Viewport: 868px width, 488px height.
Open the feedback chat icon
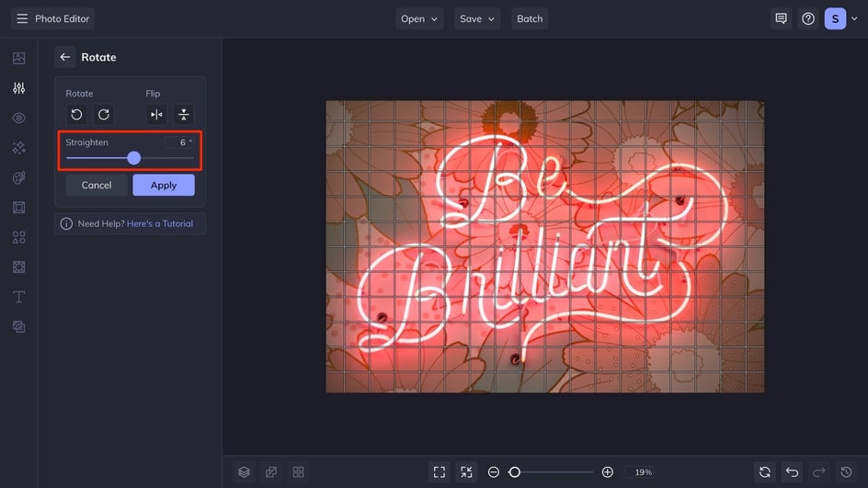(781, 18)
